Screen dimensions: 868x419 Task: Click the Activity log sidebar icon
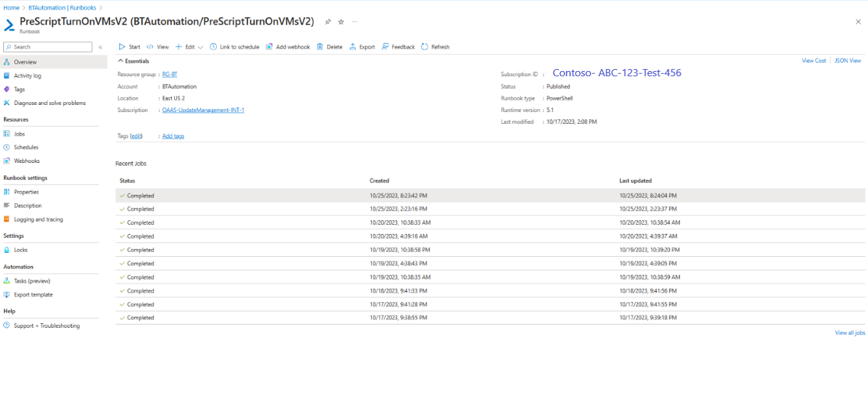[7, 76]
